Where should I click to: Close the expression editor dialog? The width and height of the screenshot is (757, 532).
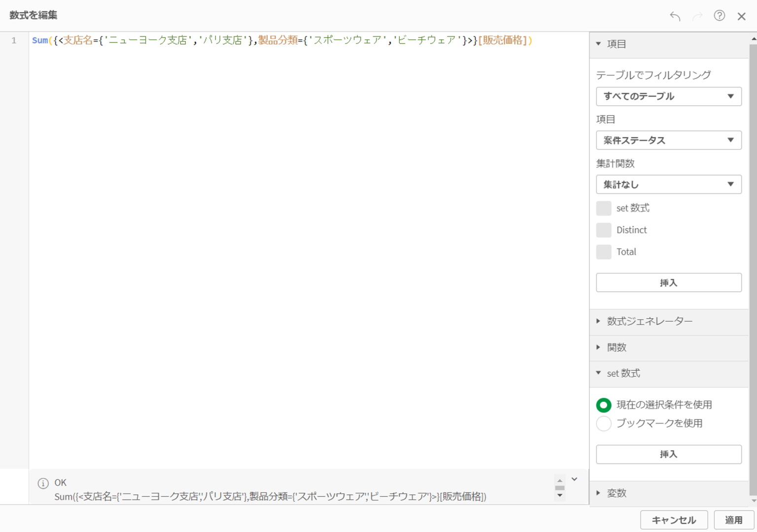click(x=741, y=16)
